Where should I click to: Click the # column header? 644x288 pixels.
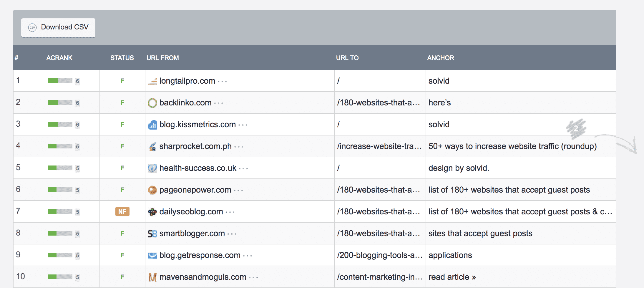click(16, 58)
